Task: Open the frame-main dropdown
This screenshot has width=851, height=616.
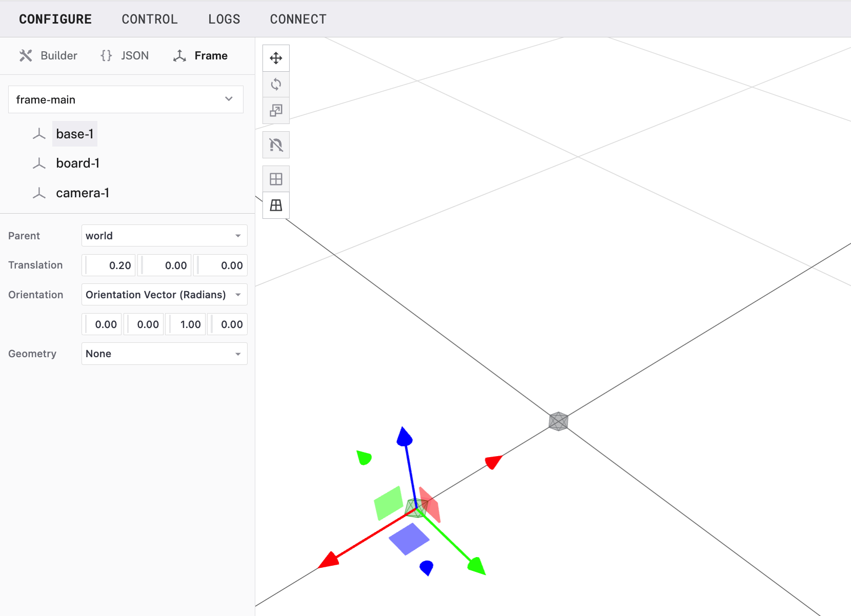Action: 126,99
